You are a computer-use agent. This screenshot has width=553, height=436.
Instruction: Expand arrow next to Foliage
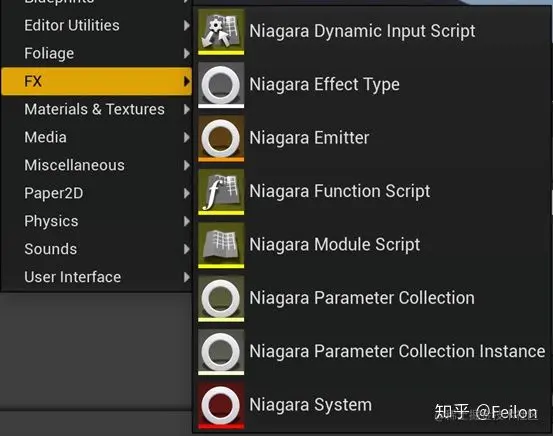coord(187,53)
